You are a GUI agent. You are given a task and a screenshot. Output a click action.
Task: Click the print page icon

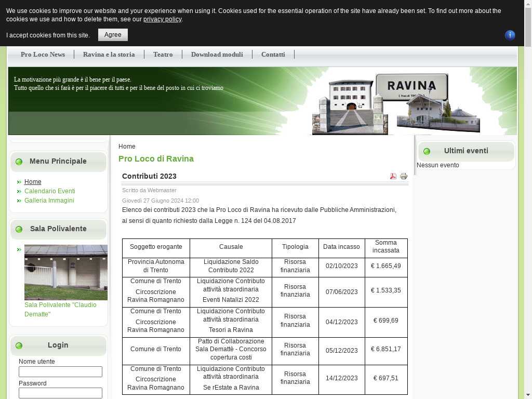(404, 176)
